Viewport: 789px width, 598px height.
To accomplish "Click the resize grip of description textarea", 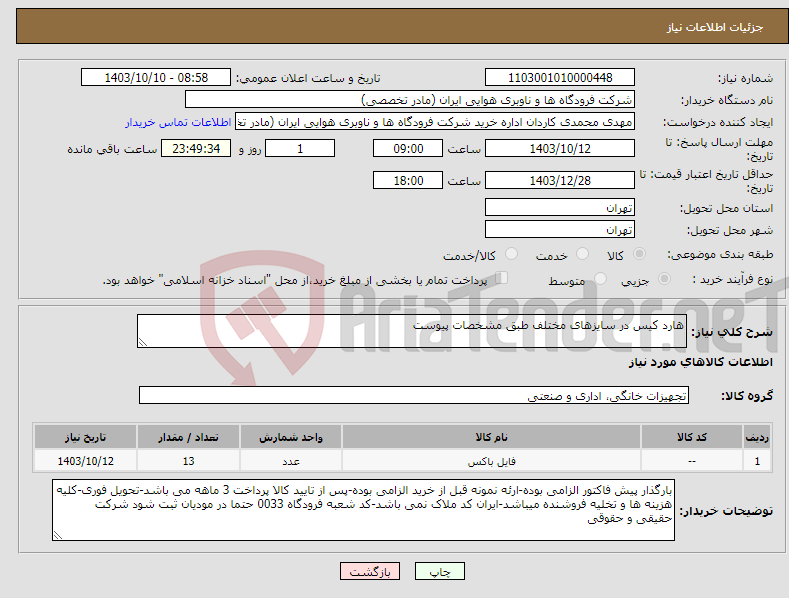I will (x=143, y=342).
